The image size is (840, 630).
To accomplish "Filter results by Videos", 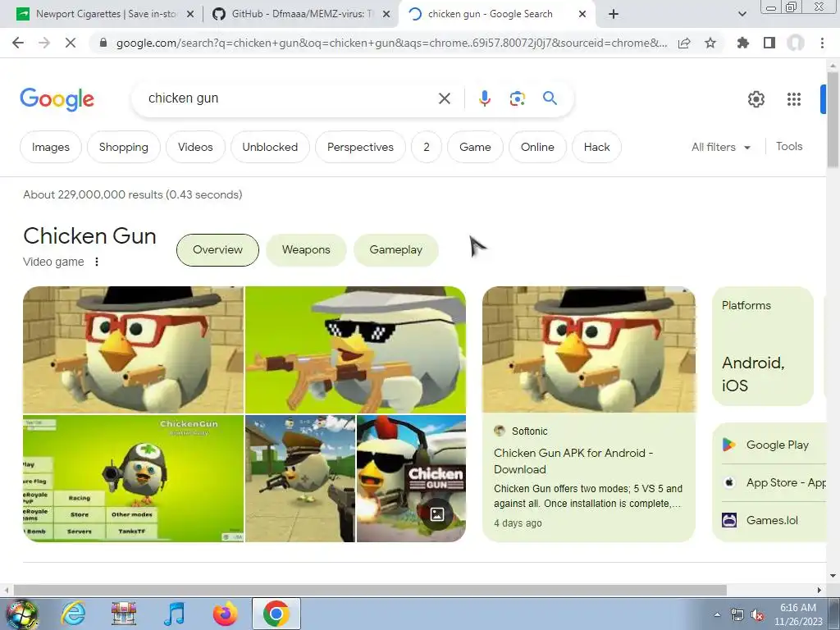I will click(x=195, y=147).
